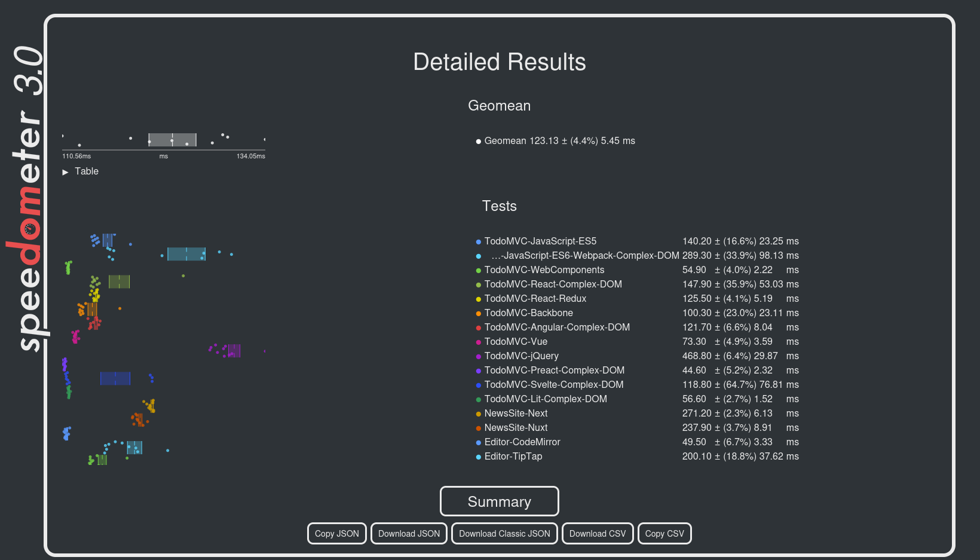980x560 pixels.
Task: Click the TodoMVC-JavaScript-ES5 color dot
Action: [478, 242]
